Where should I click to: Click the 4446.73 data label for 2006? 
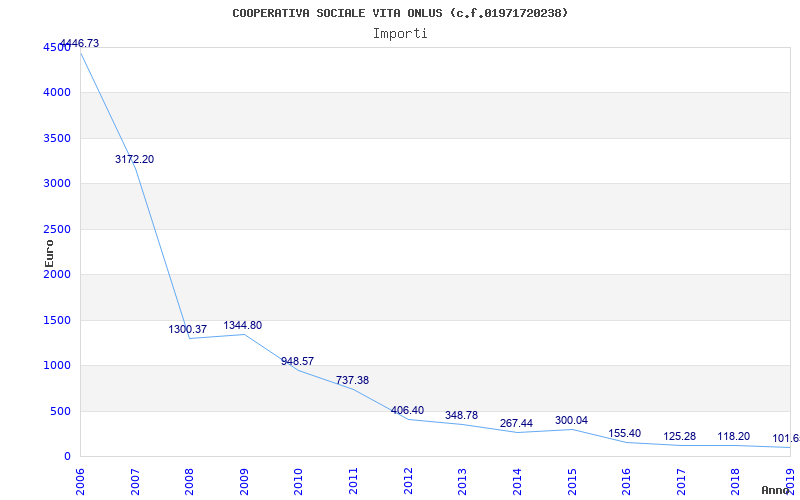point(79,43)
